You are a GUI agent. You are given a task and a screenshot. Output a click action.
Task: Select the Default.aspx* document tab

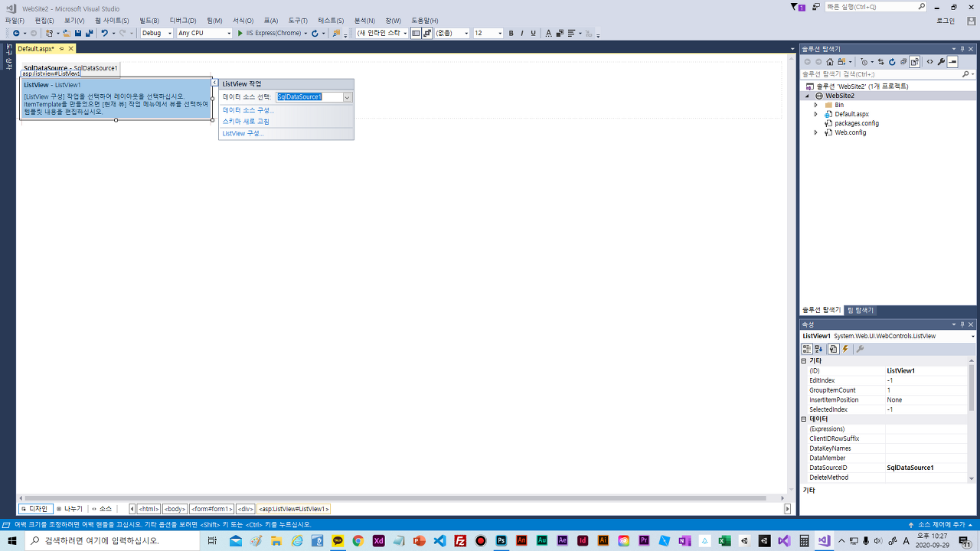pos(35,48)
